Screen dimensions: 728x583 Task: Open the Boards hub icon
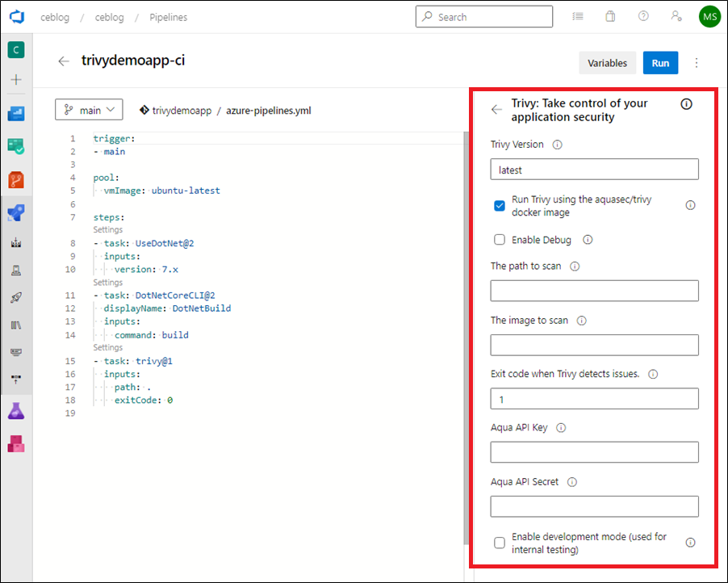pyautogui.click(x=16, y=146)
